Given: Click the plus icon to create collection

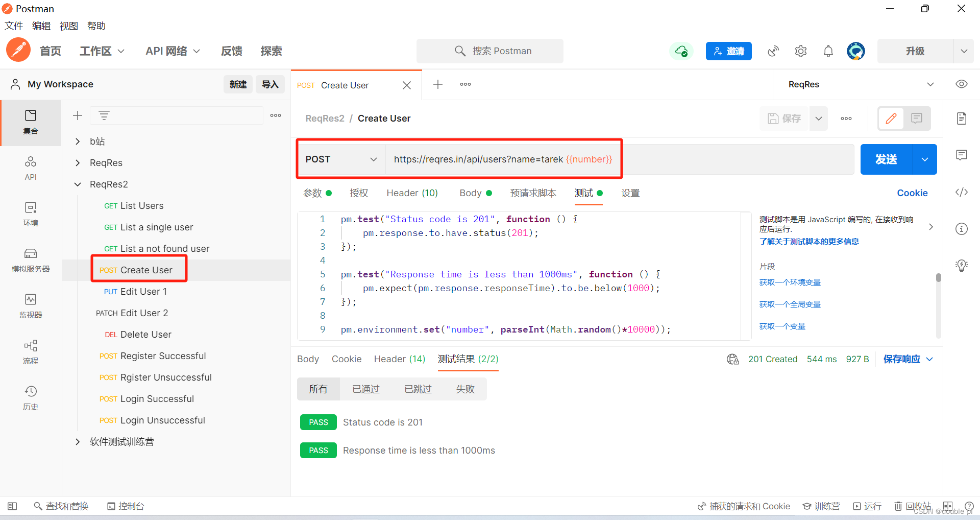Looking at the screenshot, I should [78, 115].
